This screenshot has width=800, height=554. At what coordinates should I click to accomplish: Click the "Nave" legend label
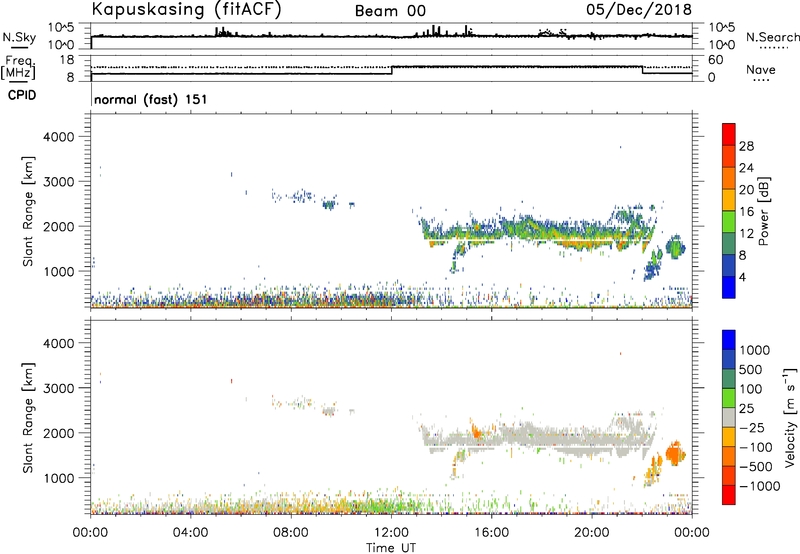pos(761,69)
